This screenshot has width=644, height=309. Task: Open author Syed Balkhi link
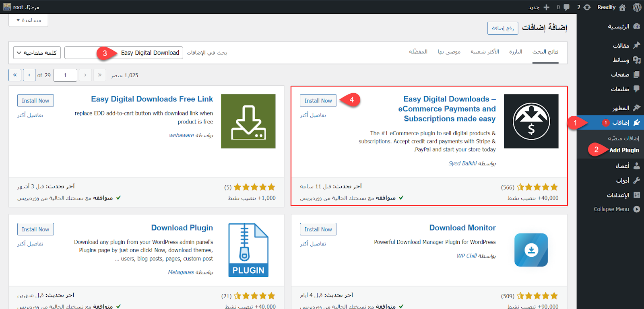coord(462,163)
